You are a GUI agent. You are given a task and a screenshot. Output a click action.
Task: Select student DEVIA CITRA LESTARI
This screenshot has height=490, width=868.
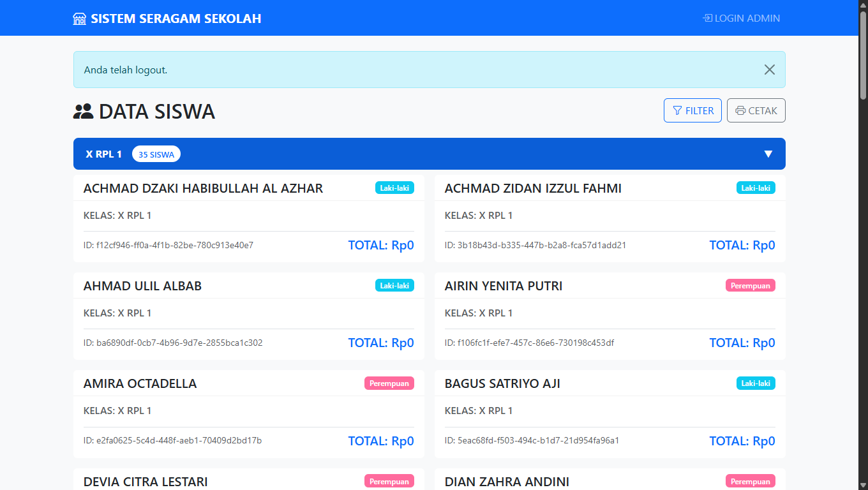pos(146,482)
